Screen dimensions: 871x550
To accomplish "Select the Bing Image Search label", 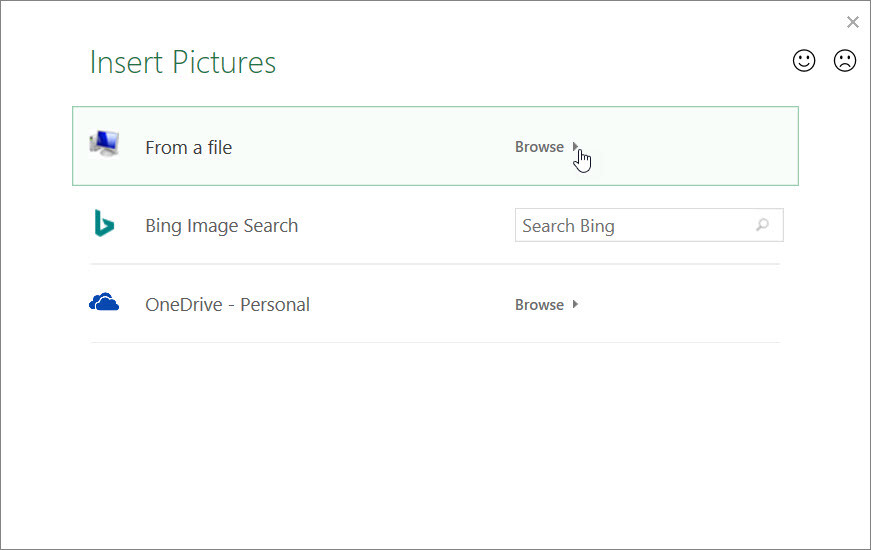I will tap(222, 226).
